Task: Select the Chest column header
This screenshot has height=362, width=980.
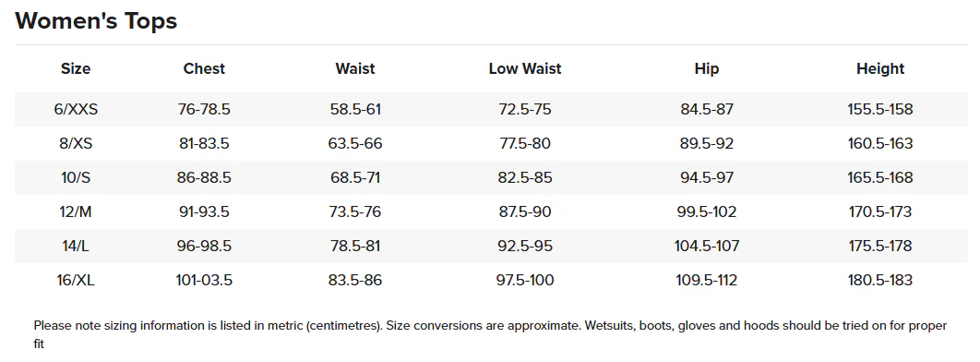Action: coord(204,68)
